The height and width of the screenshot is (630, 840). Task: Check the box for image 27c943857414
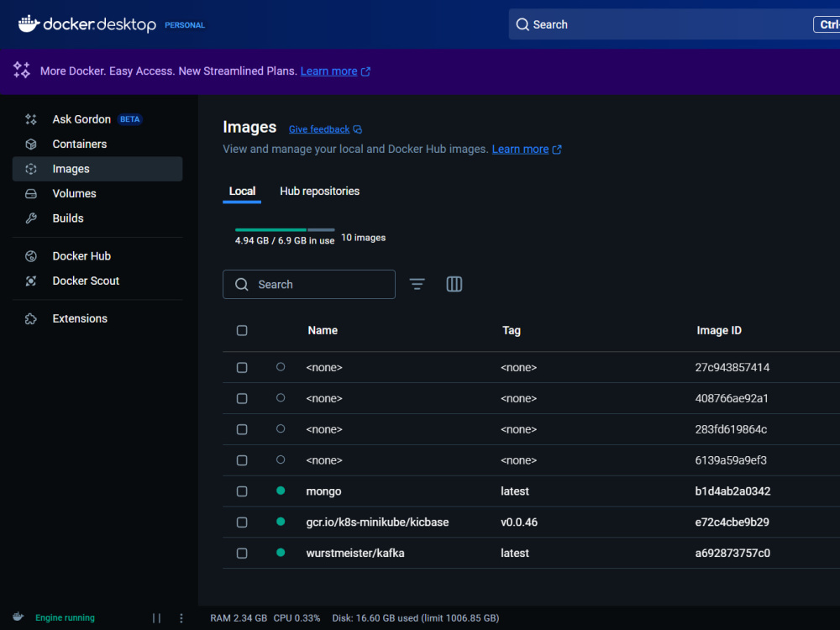coord(242,368)
